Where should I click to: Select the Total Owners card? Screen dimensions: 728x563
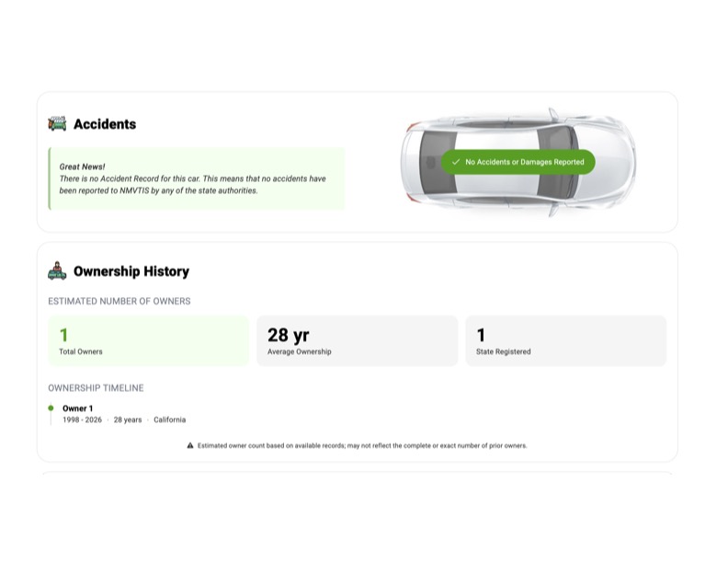point(149,341)
